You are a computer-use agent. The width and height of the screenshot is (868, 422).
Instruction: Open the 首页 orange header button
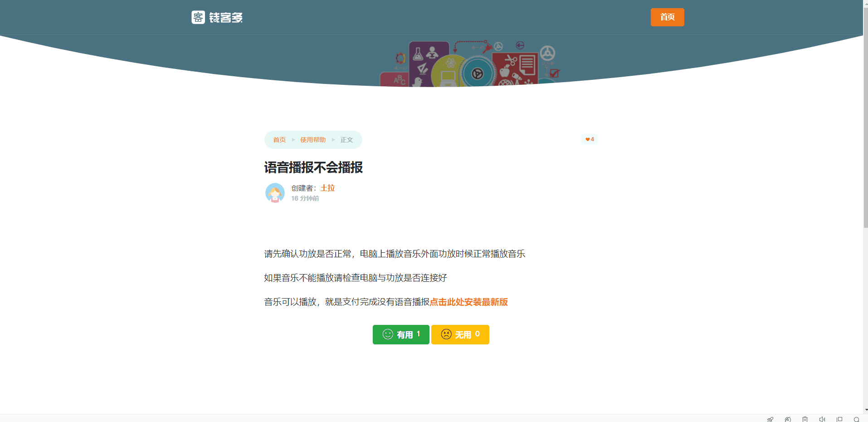click(x=667, y=17)
